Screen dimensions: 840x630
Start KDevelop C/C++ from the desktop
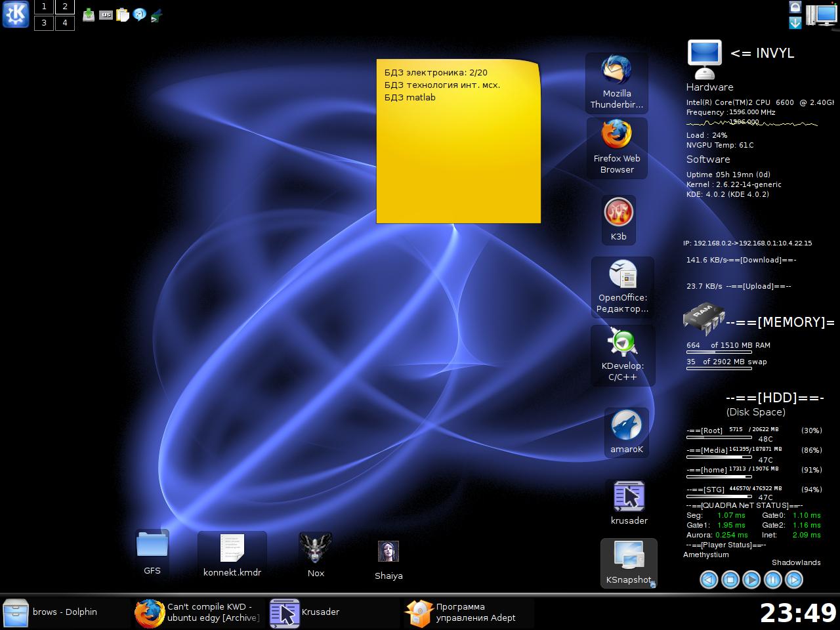[x=622, y=354]
